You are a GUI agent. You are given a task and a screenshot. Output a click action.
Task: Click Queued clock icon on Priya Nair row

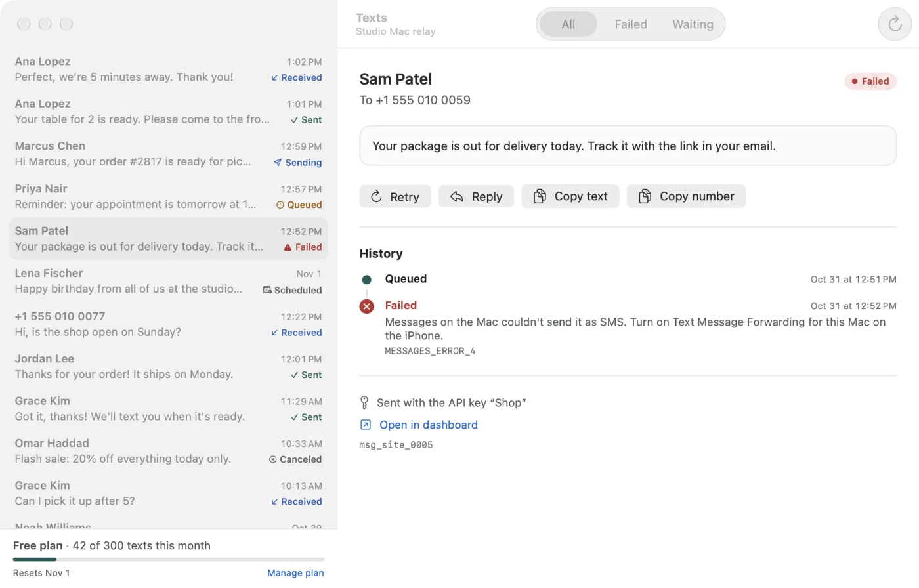[x=280, y=205]
